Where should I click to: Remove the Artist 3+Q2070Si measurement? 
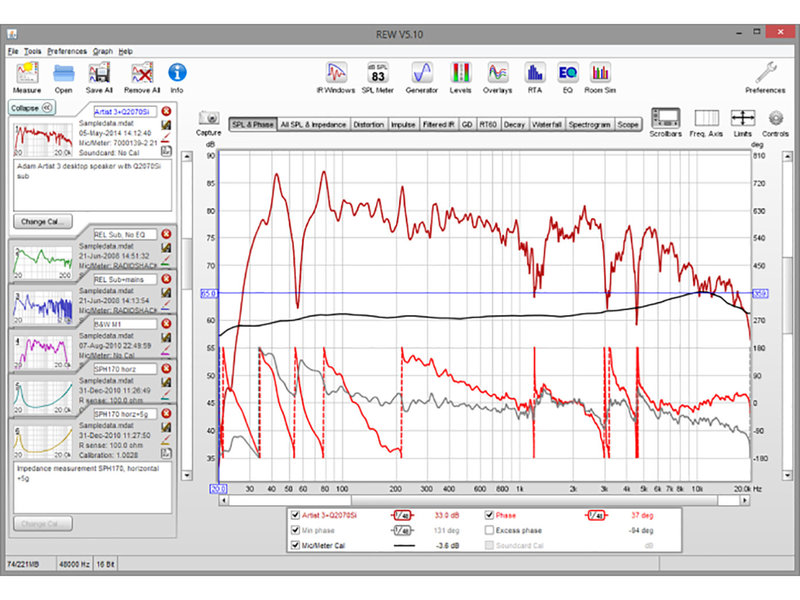tap(166, 111)
